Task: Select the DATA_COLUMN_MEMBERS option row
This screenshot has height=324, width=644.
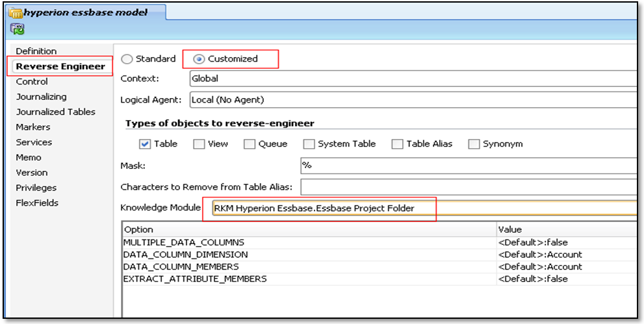Action: (381, 267)
